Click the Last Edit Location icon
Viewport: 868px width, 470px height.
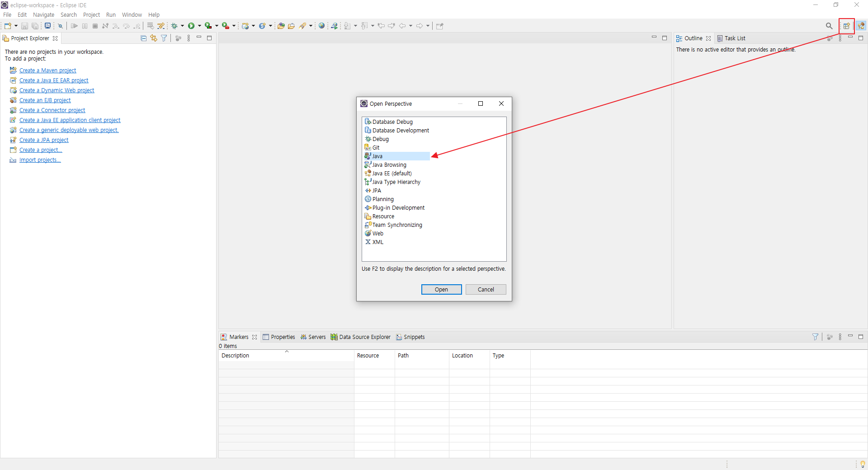click(381, 26)
